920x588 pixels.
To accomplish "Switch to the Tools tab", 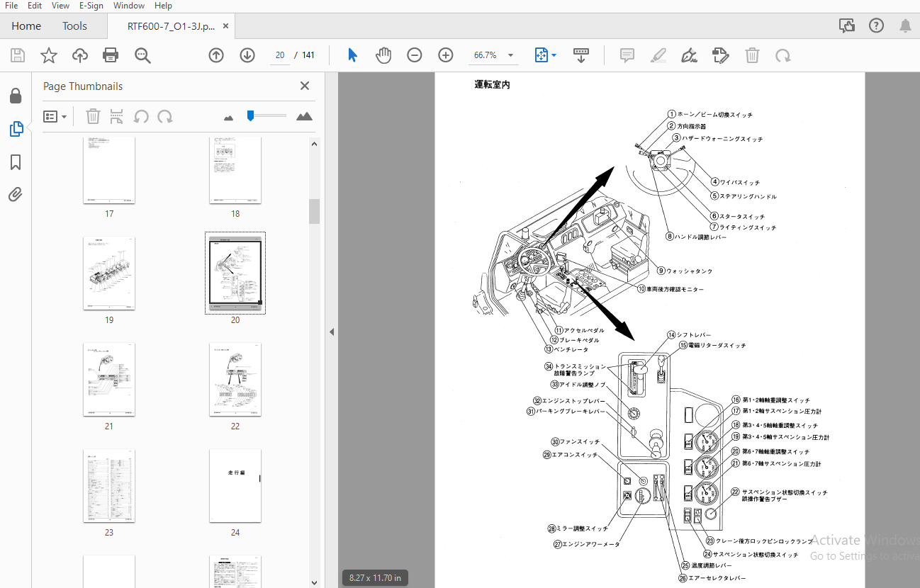I will coord(74,26).
